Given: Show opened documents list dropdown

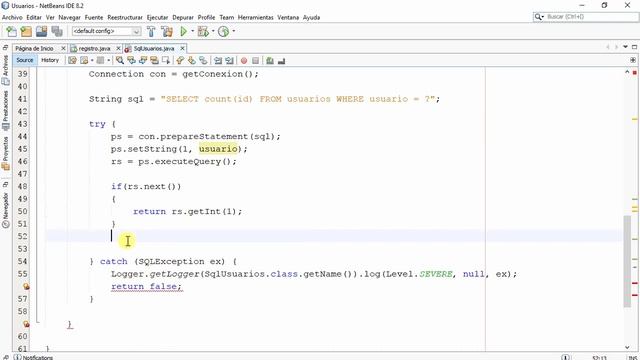Looking at the screenshot, I should (x=625, y=47).
